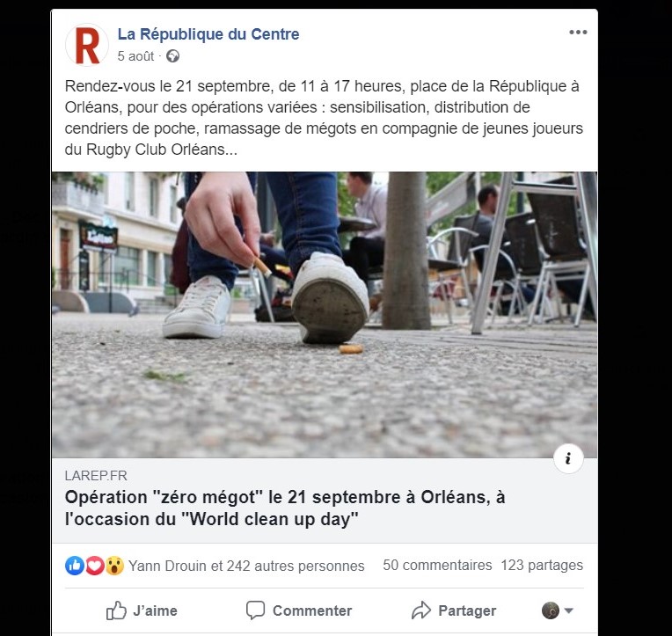Click the heart Love reaction icon

95,566
